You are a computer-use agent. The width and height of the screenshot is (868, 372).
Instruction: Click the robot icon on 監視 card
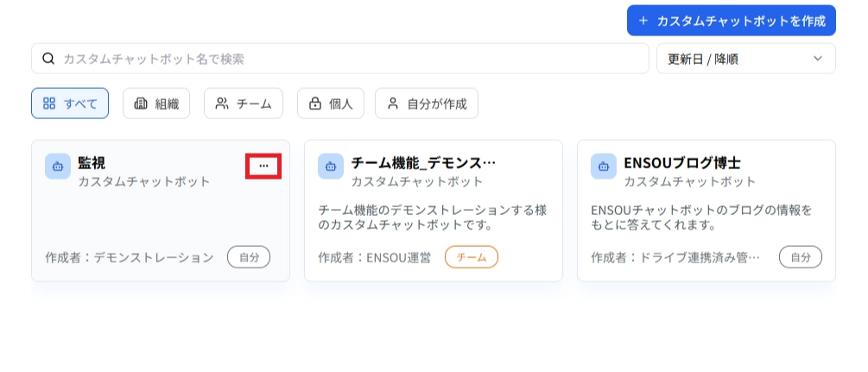[x=58, y=166]
